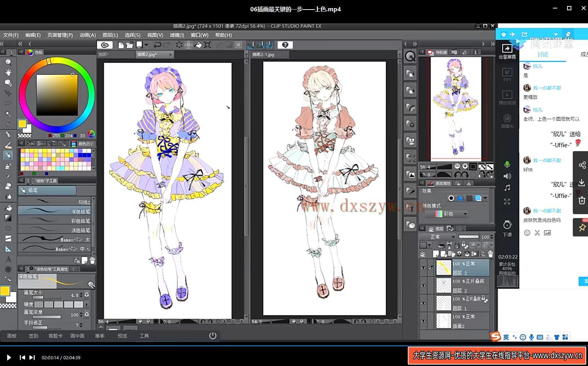Screen dimensions: 588x366
Task: Zoom in in the Navigator panel
Action: pyautogui.click(x=465, y=166)
